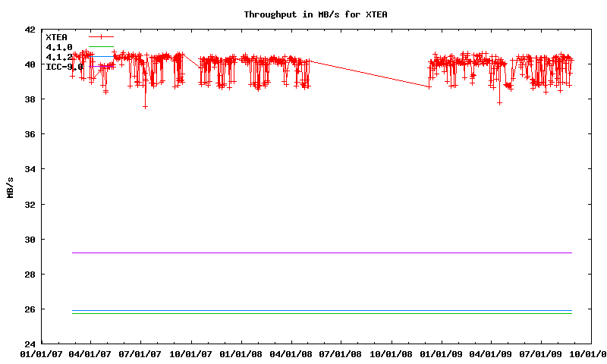Click the ICC-9.0 legend entry
The height and width of the screenshot is (364, 607).
(x=64, y=67)
